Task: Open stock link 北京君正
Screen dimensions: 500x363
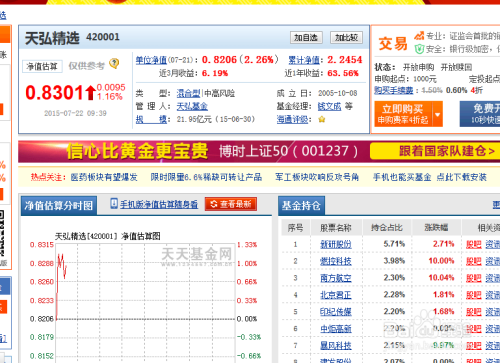Action: [336, 295]
